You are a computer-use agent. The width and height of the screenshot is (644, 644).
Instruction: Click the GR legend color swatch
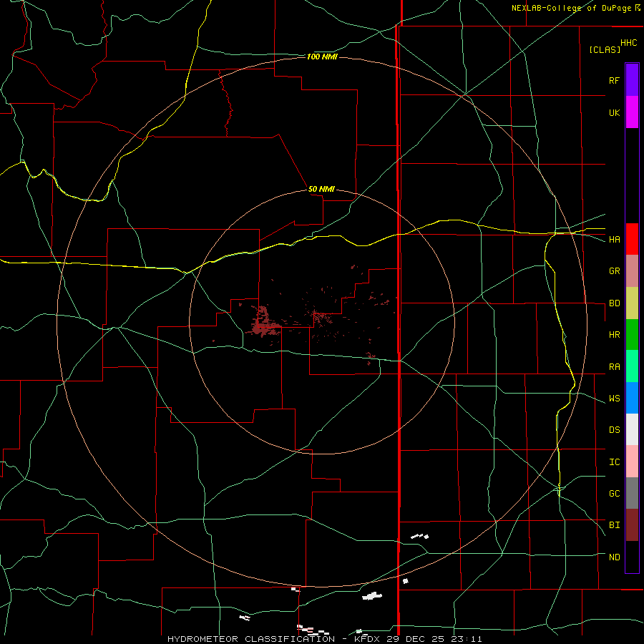(632, 270)
